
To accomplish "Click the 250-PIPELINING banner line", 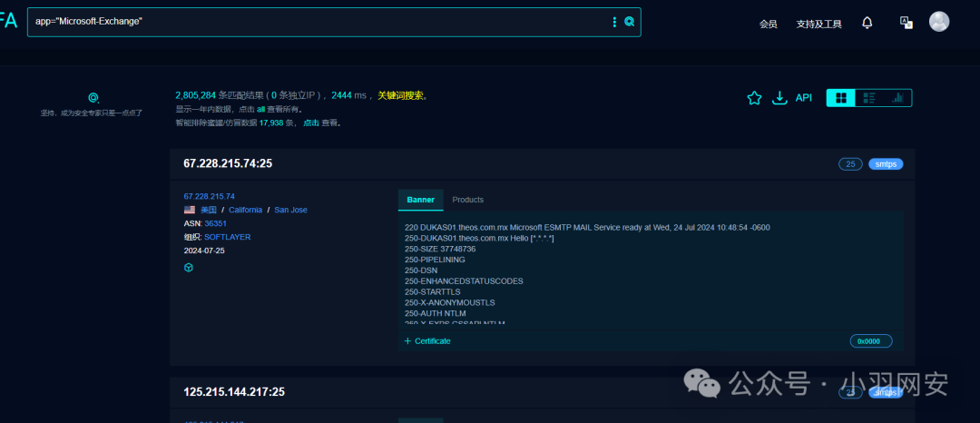I will pos(435,260).
